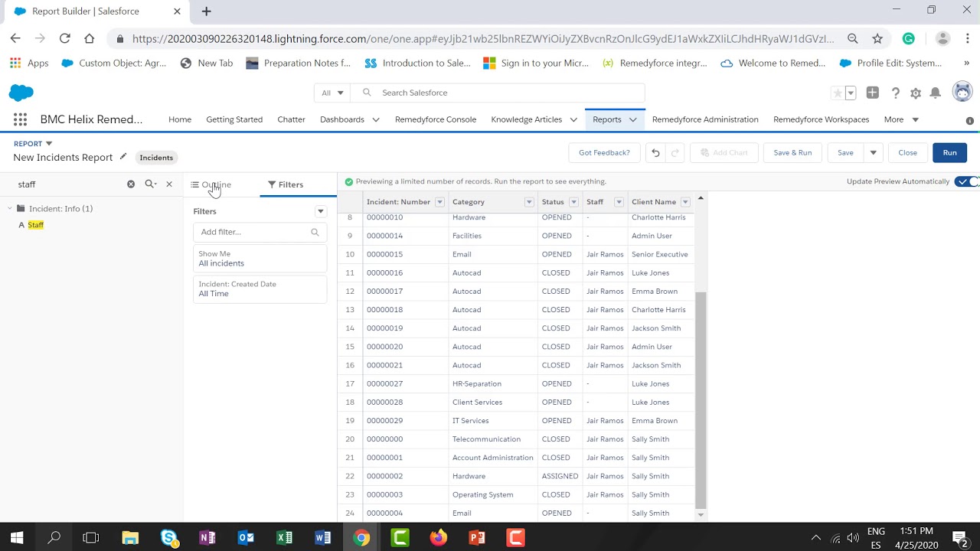
Task: Select the Staff field in tree
Action: (35, 225)
